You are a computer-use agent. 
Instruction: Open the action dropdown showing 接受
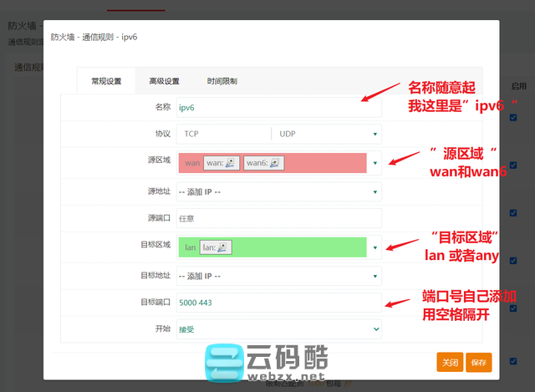point(278,329)
